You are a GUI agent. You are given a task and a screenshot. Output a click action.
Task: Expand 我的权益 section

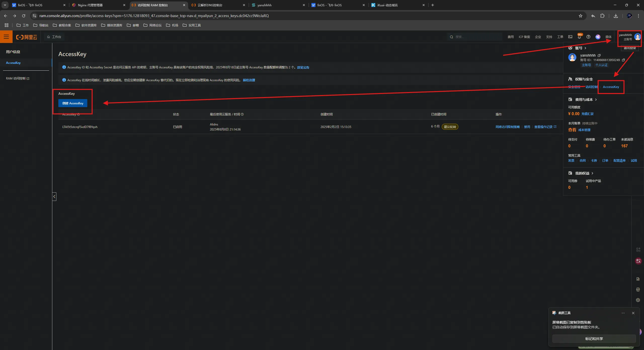click(x=592, y=173)
